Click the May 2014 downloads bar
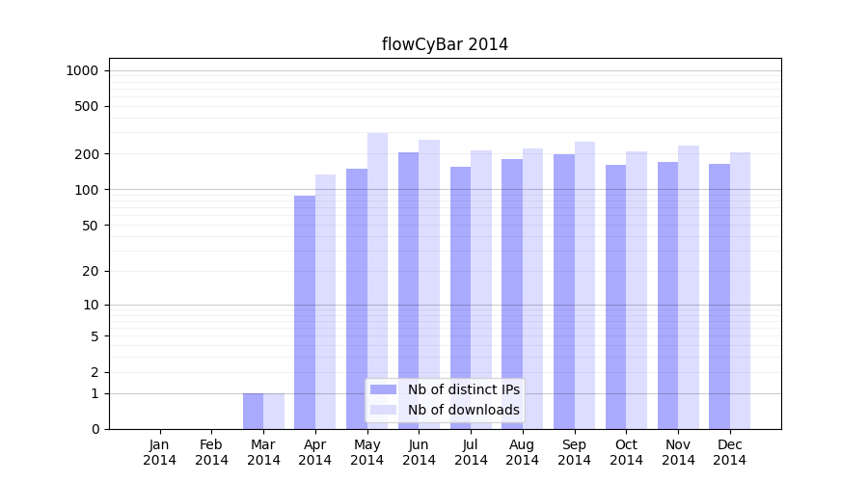 (x=377, y=280)
